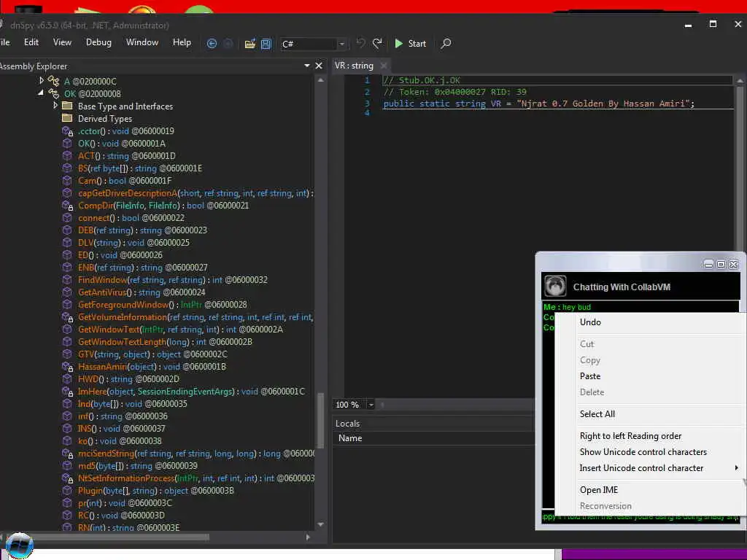Select Plugin(byte[], string) method
The width and height of the screenshot is (747, 560).
coord(156,491)
